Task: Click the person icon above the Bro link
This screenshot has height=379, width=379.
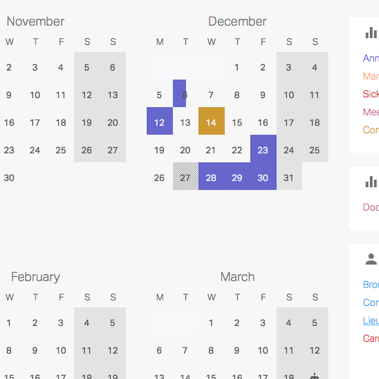Action: [x=371, y=259]
